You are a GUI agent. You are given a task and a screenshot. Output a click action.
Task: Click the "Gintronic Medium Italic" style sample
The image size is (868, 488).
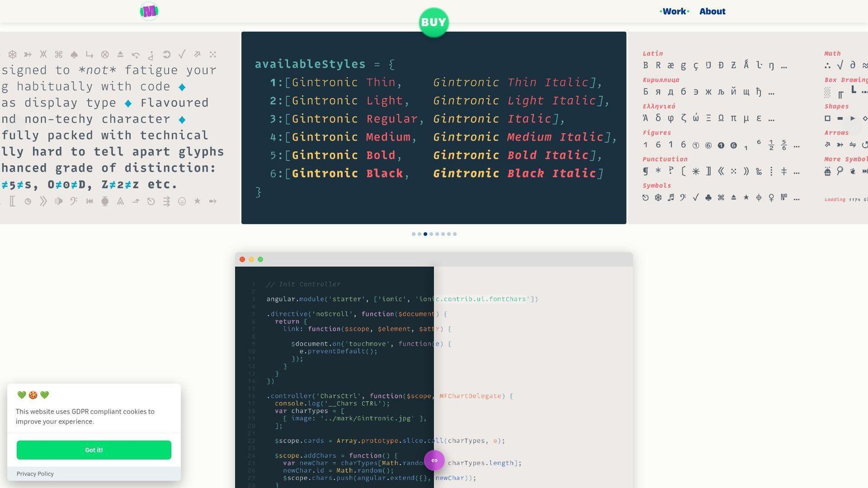pyautogui.click(x=519, y=137)
